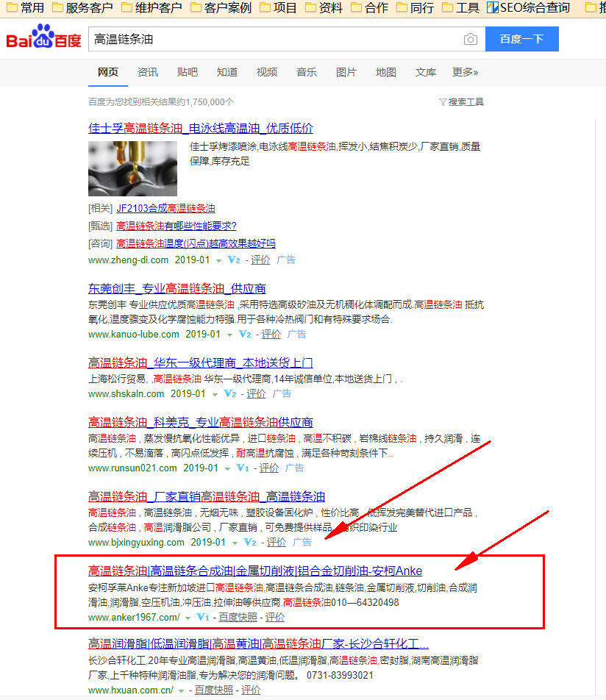Open 百度快照 for hxuan.com.cn
This screenshot has height=700, width=606.
(x=214, y=690)
